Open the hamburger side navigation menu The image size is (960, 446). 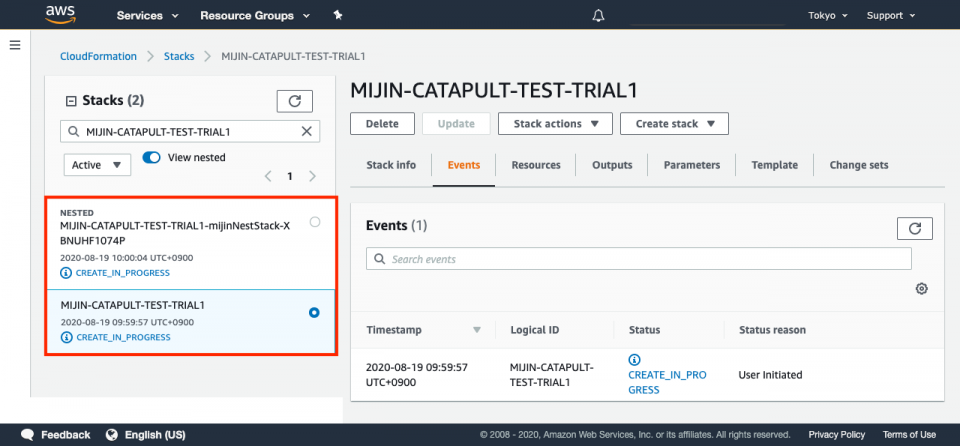pos(15,45)
